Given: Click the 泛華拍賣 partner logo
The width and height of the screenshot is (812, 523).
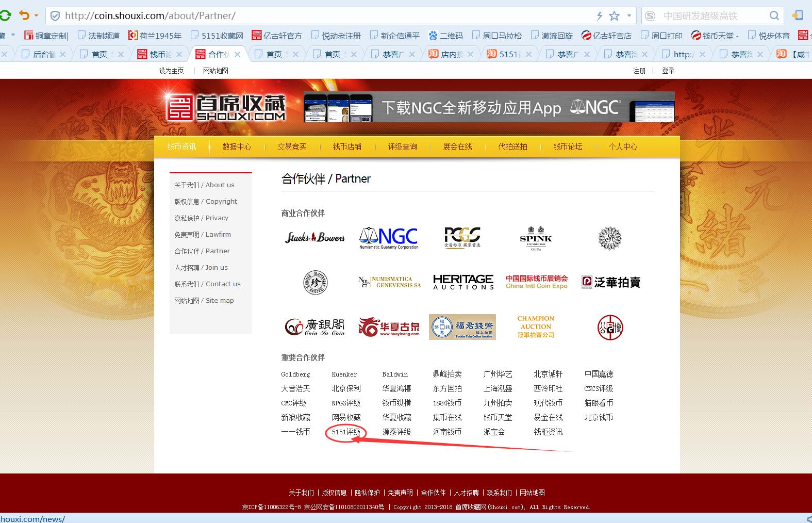Looking at the screenshot, I should pyautogui.click(x=610, y=282).
